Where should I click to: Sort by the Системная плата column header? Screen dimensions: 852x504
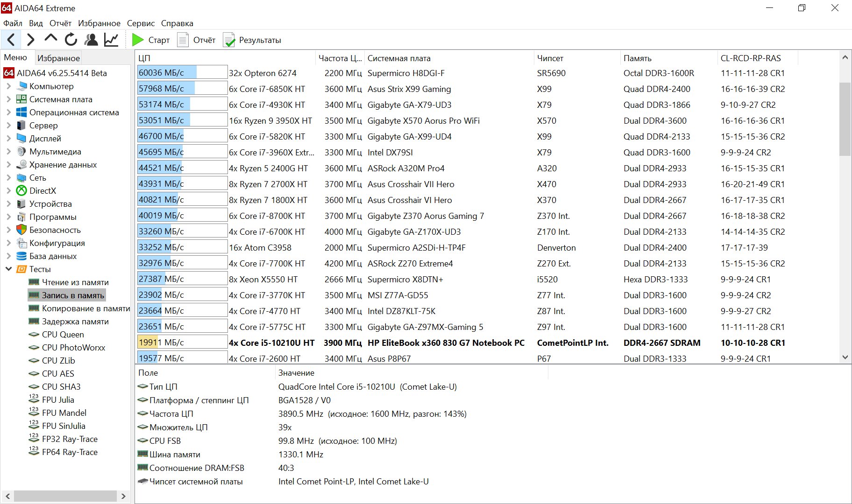(x=448, y=58)
